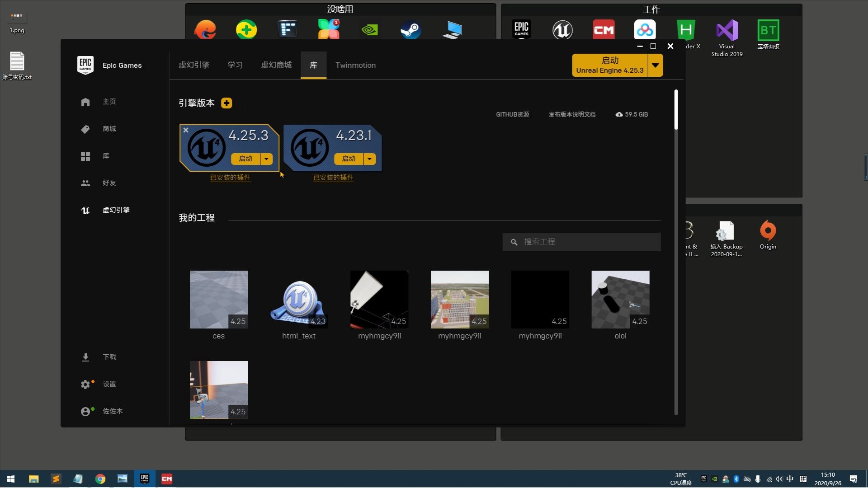Open the volume icon in system tray
The width and height of the screenshot is (868, 488).
tap(779, 479)
